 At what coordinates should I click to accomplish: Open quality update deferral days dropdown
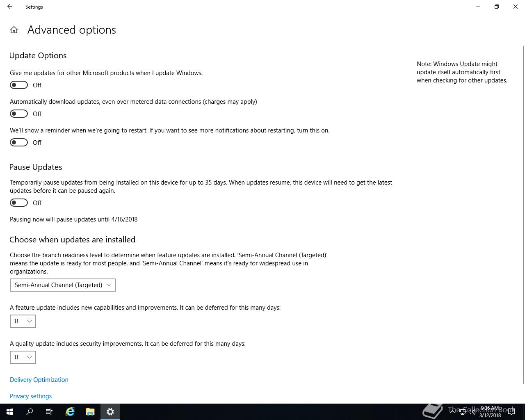pos(23,357)
